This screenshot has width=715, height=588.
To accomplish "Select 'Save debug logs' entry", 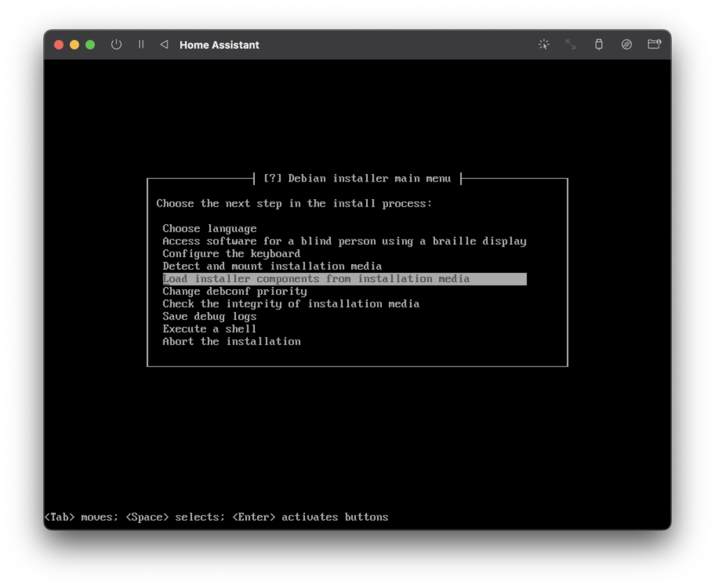I will pos(209,316).
